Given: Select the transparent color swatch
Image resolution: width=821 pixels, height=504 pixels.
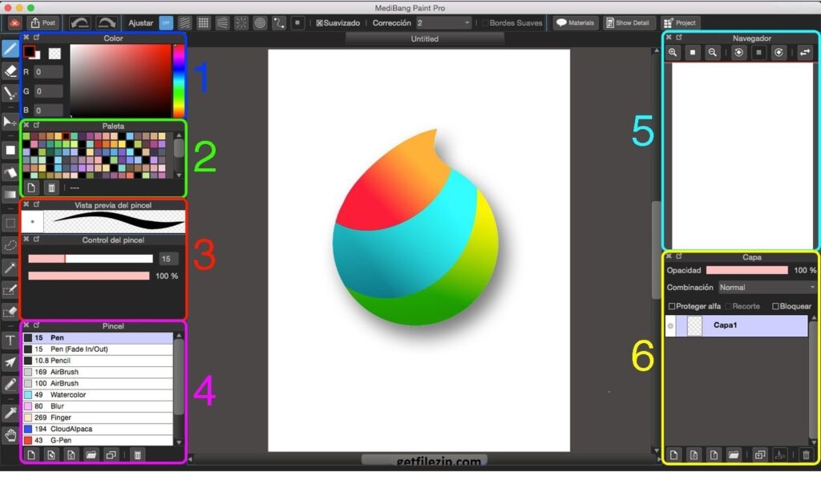Looking at the screenshot, I should click(x=55, y=53).
